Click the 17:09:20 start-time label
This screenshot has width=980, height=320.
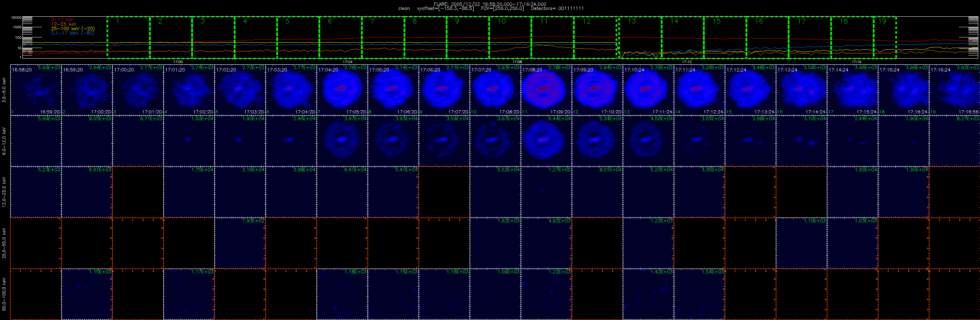(x=584, y=70)
